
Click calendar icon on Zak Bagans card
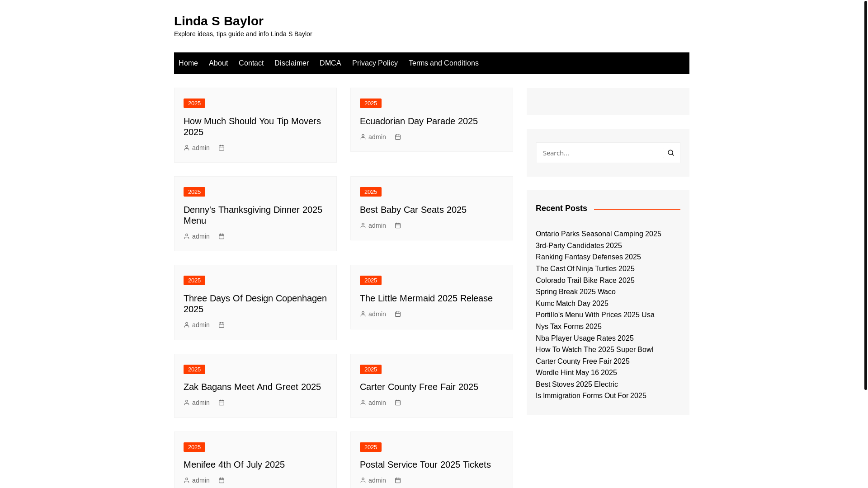(x=222, y=403)
